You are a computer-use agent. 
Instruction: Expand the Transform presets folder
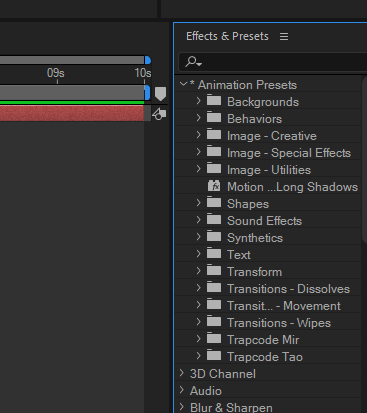click(199, 271)
